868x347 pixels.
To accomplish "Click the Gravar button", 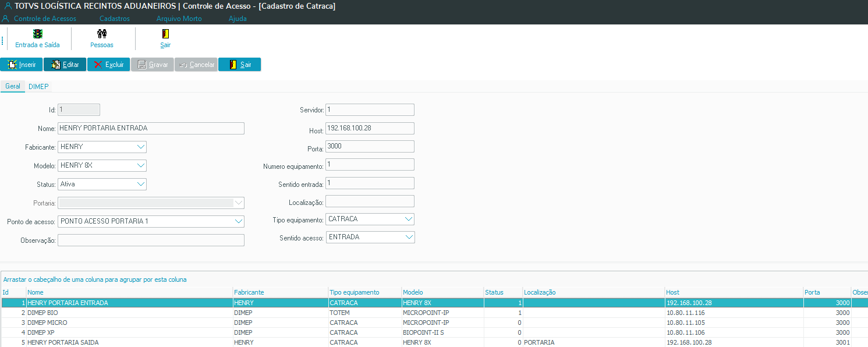I will coord(153,65).
